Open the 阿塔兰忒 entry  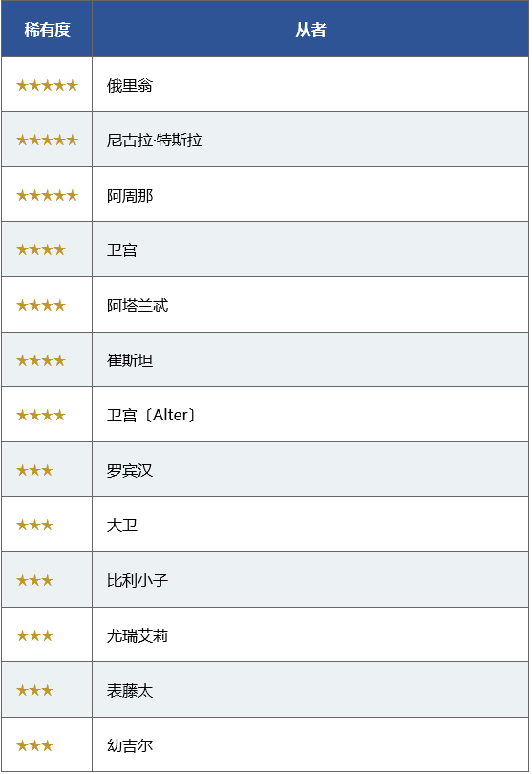click(138, 306)
